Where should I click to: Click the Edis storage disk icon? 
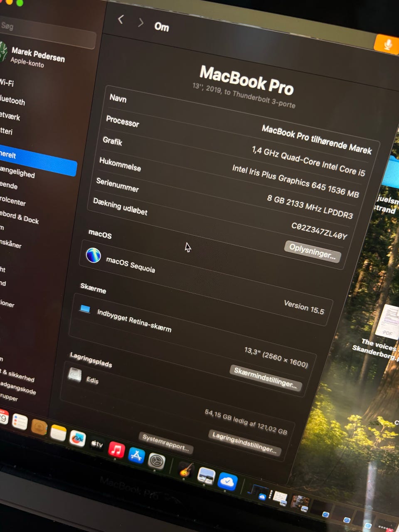(x=75, y=374)
